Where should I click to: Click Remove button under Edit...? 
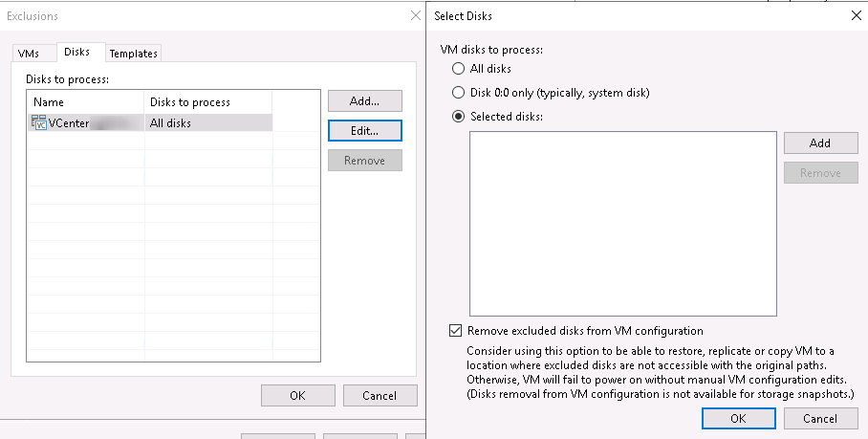point(364,161)
